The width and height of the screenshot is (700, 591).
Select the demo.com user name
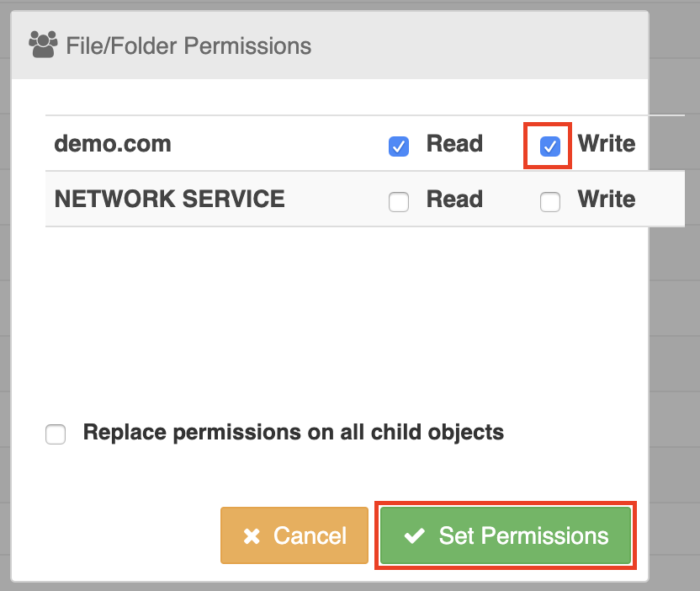pyautogui.click(x=113, y=144)
